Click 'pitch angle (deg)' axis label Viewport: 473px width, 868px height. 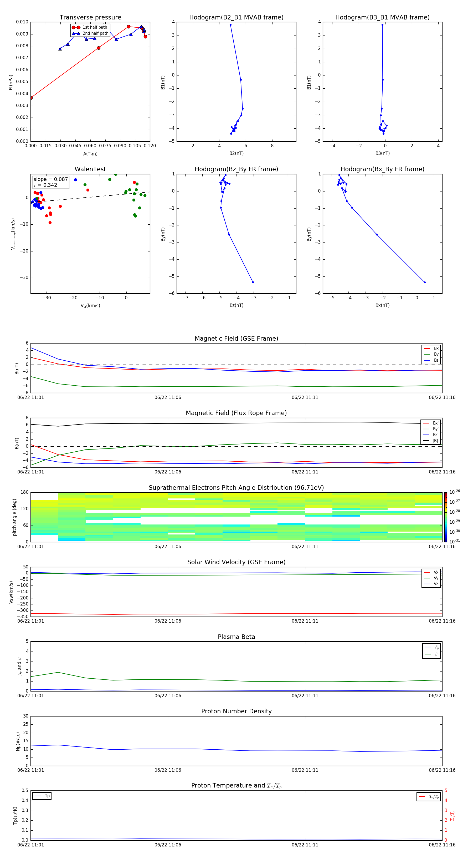point(15,517)
